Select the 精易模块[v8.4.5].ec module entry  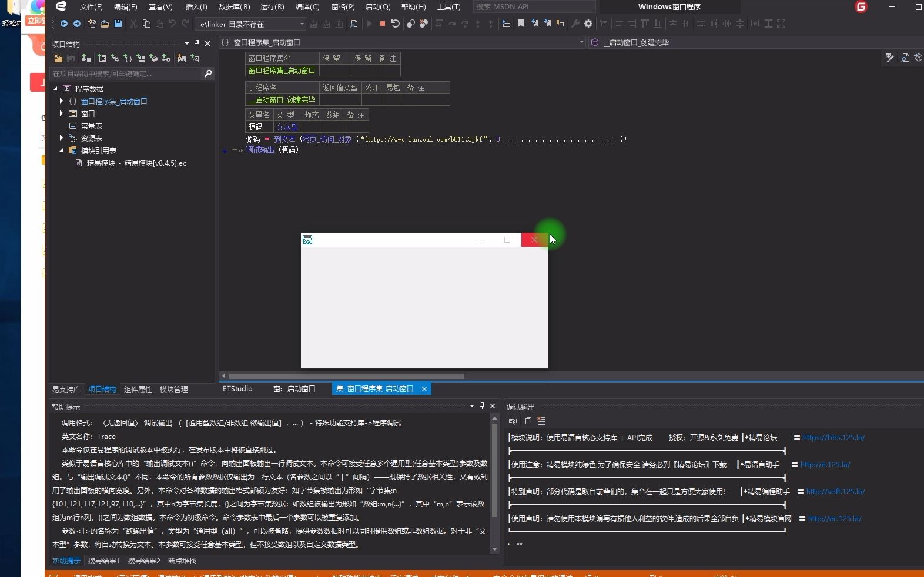[136, 163]
